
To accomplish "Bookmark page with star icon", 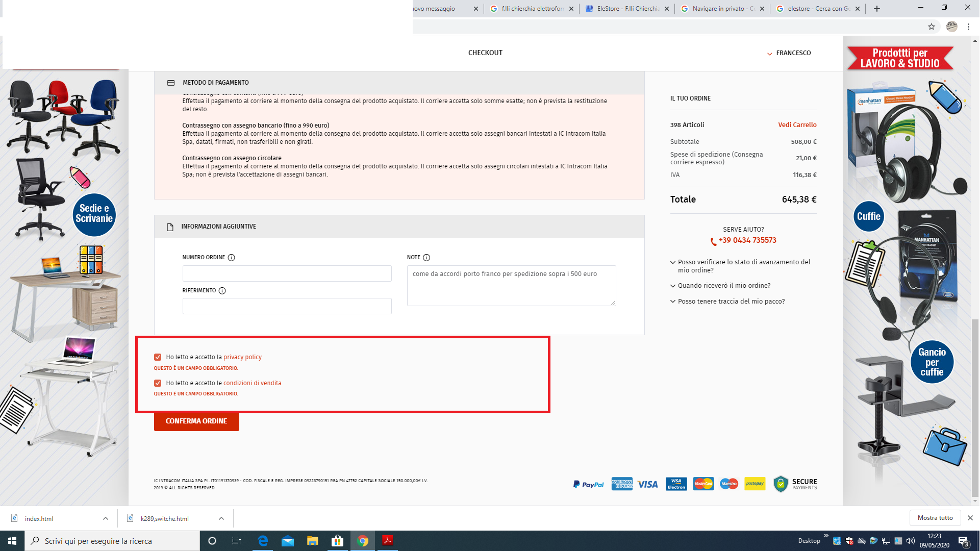I will pos(931,27).
